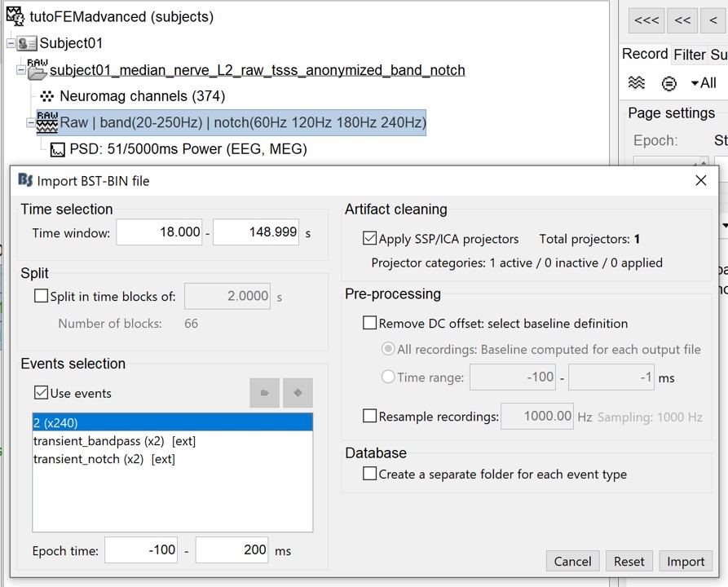
Task: Enable Split in time blocks checkbox
Action: coord(41,297)
